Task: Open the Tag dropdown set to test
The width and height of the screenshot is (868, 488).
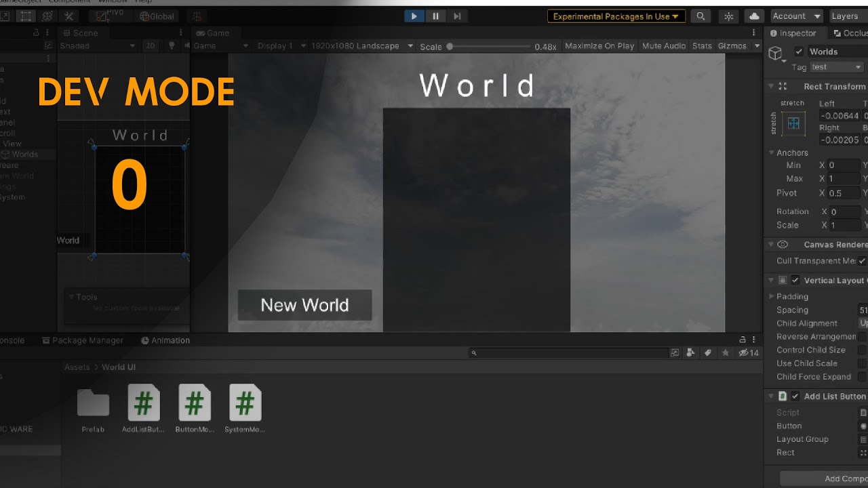Action: [x=837, y=67]
